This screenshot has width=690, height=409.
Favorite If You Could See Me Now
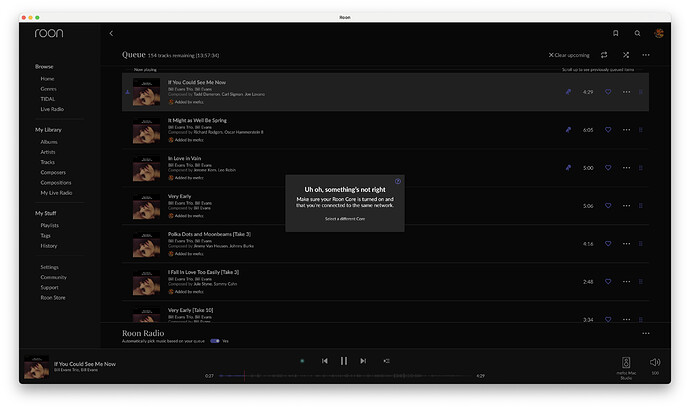(608, 92)
